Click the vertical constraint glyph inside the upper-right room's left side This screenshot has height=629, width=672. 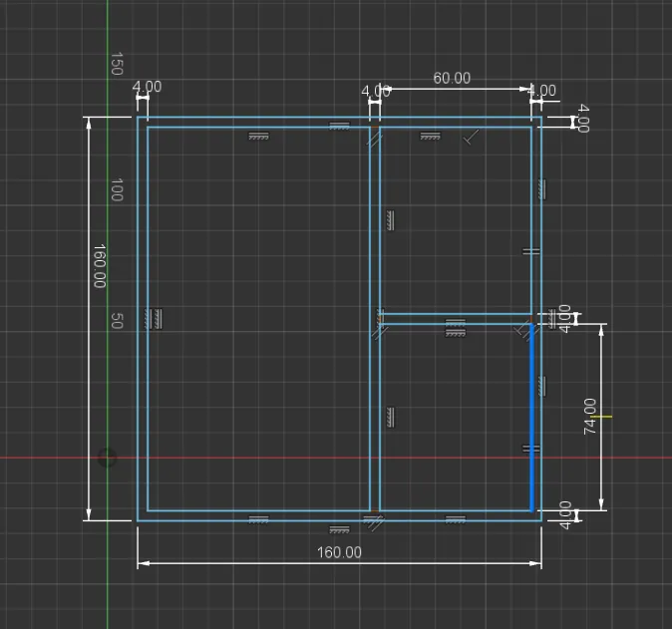click(390, 220)
